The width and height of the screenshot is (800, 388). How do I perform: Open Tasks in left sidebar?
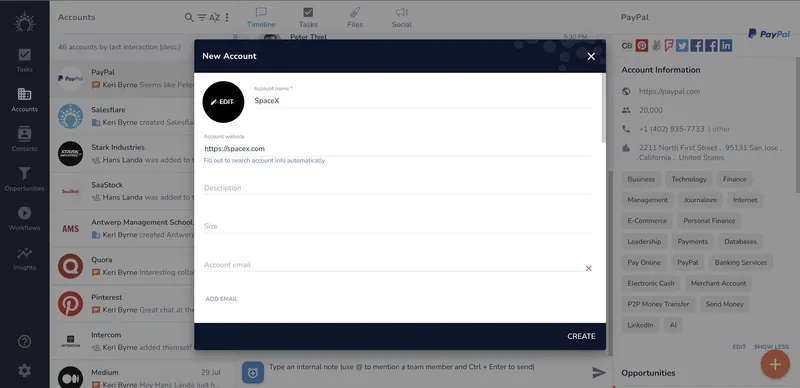click(x=24, y=60)
